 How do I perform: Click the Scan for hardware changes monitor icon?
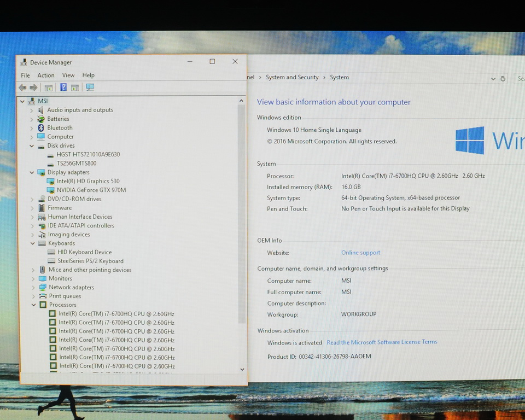[x=90, y=87]
